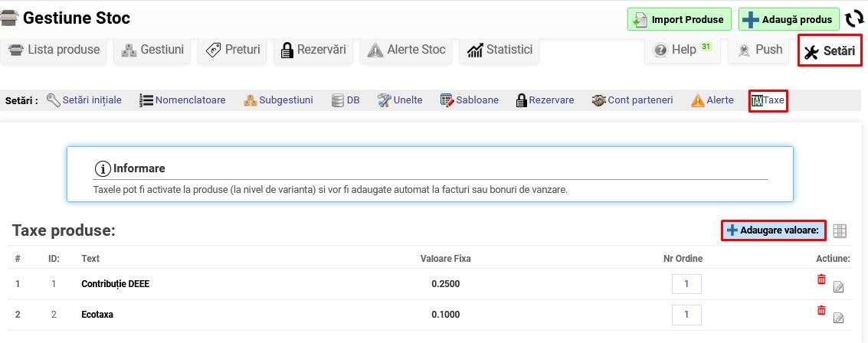Switch to the Statistici tab
The width and height of the screenshot is (868, 343).
point(499,50)
